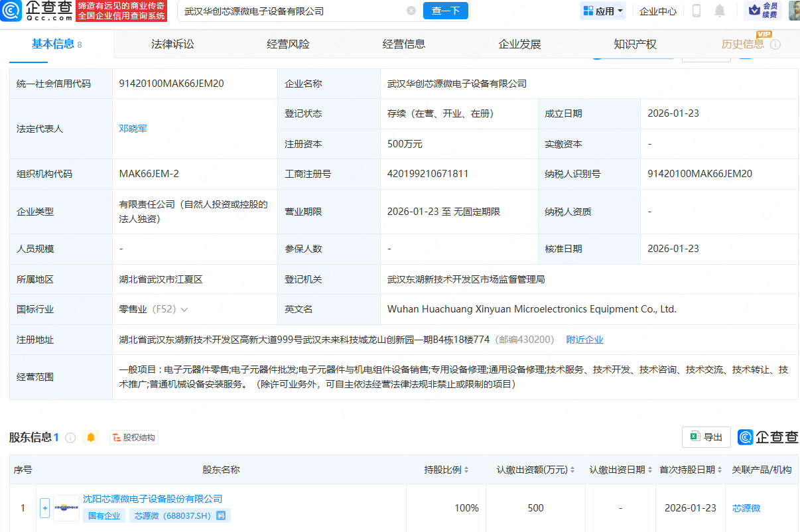Click the info icon beside 历史信息
Viewport: 800px width, 532px height.
(x=775, y=44)
